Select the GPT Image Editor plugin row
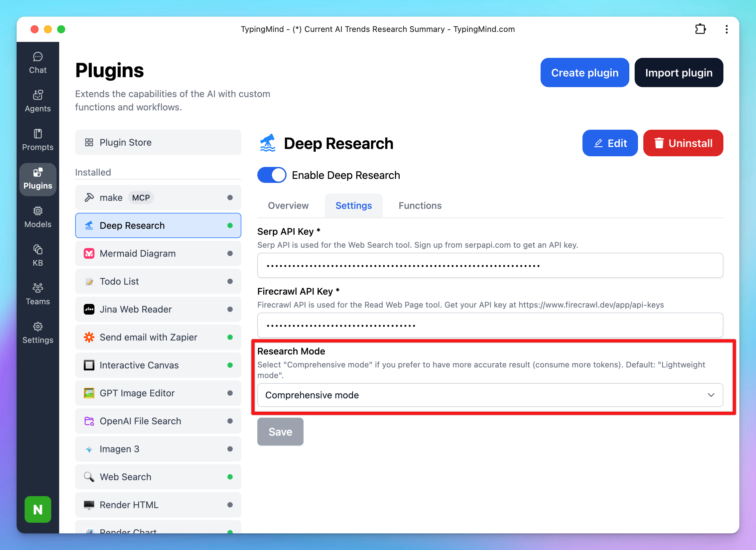 tap(158, 393)
